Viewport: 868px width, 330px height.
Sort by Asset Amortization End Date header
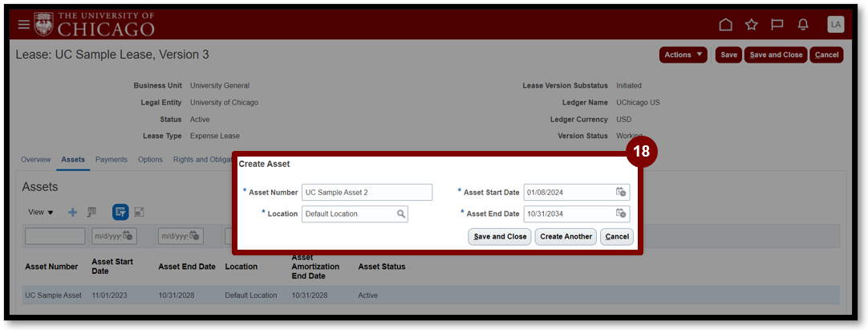315,267
